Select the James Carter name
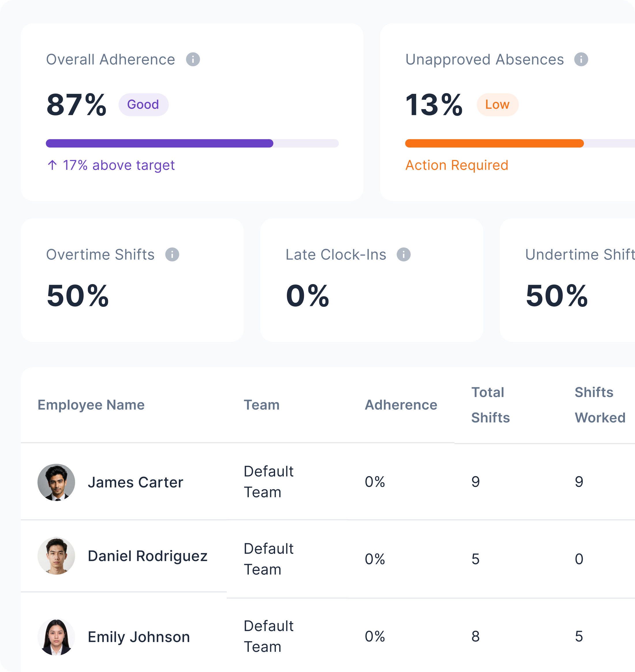Viewport: 635px width, 672px height. tap(135, 482)
